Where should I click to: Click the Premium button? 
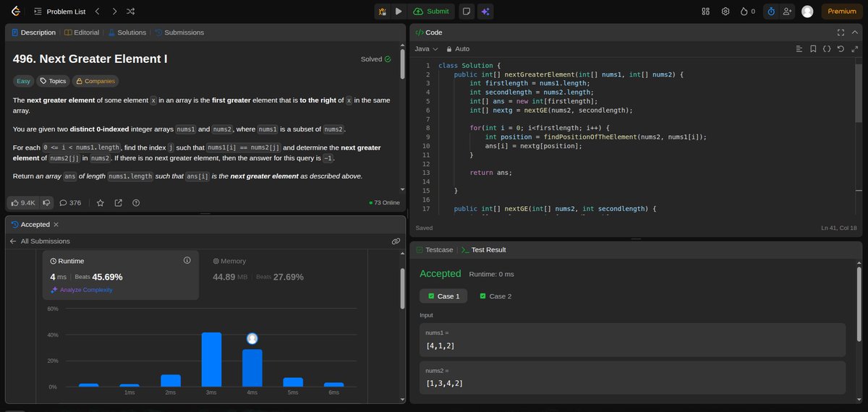(x=841, y=11)
